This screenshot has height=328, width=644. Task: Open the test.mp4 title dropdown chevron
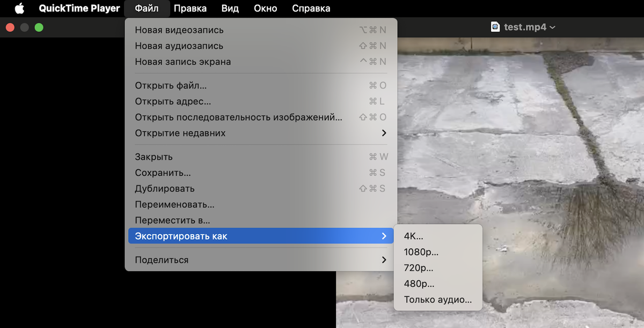pos(553,27)
